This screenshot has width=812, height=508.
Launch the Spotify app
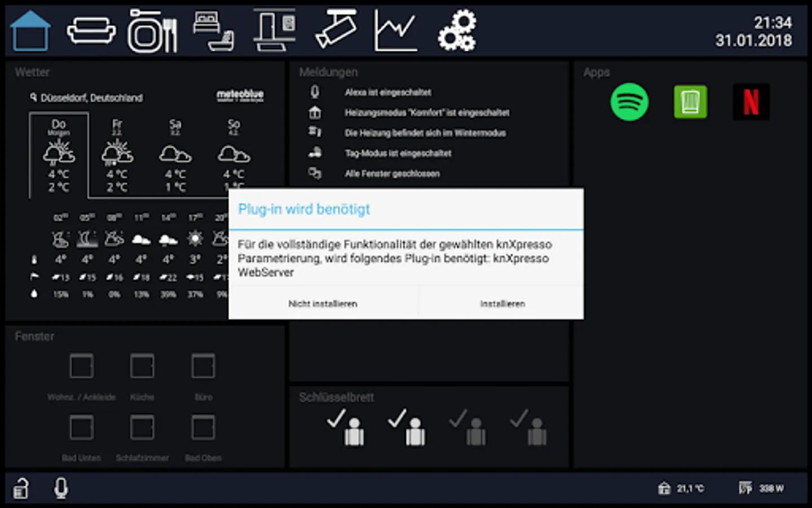[629, 102]
